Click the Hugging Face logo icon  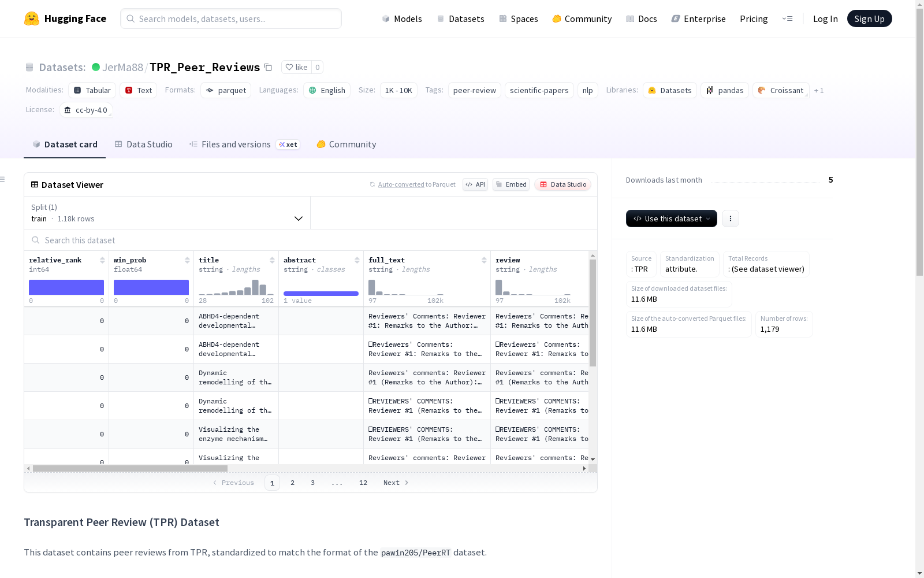click(32, 18)
